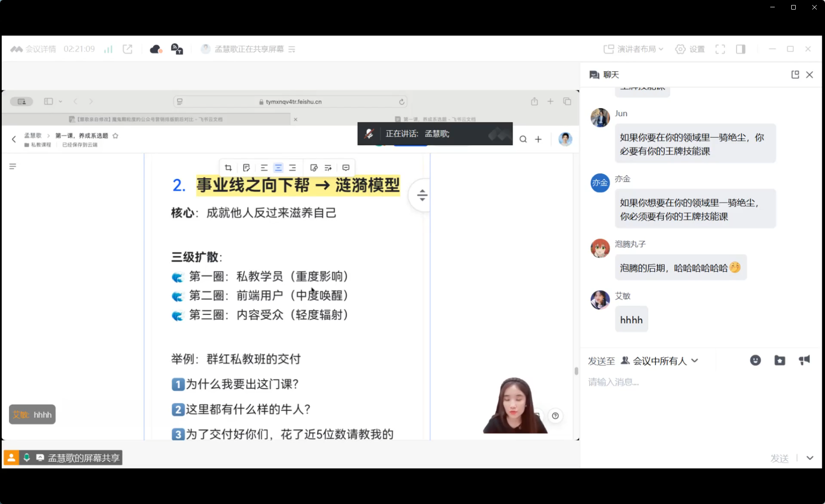825x504 pixels.
Task: Click the cloud recording icon
Action: click(156, 49)
